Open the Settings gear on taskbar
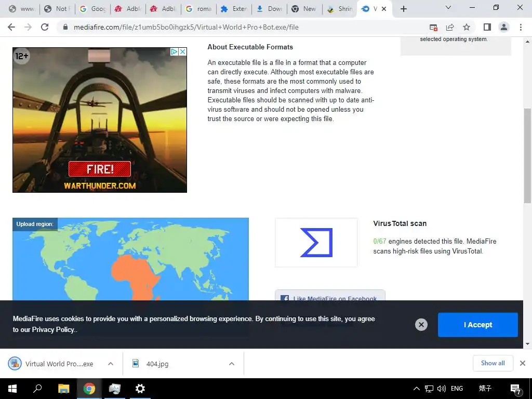This screenshot has height=399, width=532. [x=140, y=389]
